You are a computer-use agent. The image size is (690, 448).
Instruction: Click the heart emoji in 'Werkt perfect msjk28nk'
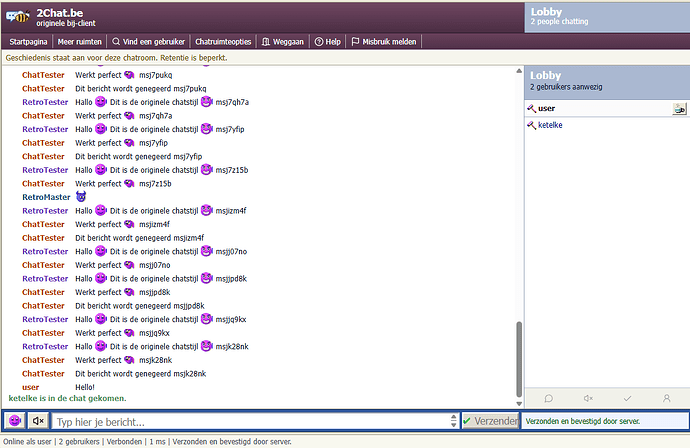129,360
